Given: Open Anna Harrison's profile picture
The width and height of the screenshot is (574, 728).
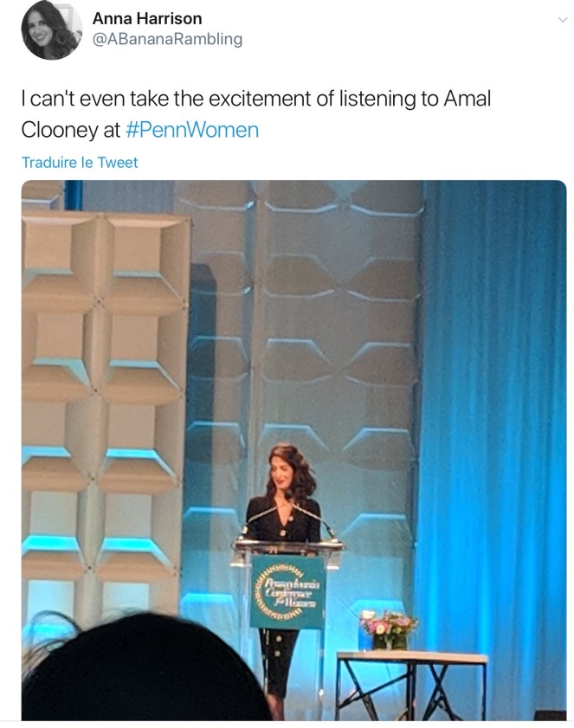Looking at the screenshot, I should click(50, 30).
